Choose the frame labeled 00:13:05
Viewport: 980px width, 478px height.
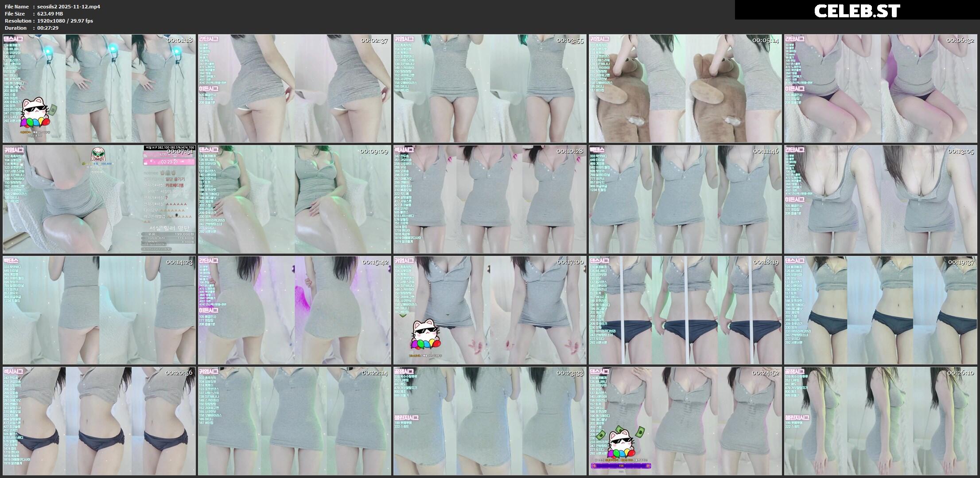(x=881, y=200)
